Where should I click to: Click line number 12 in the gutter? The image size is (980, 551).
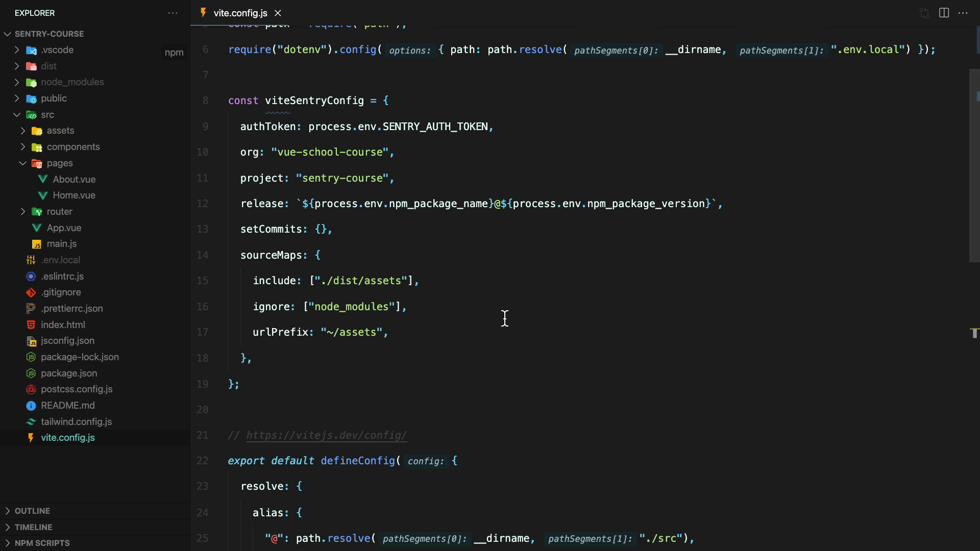[203, 204]
